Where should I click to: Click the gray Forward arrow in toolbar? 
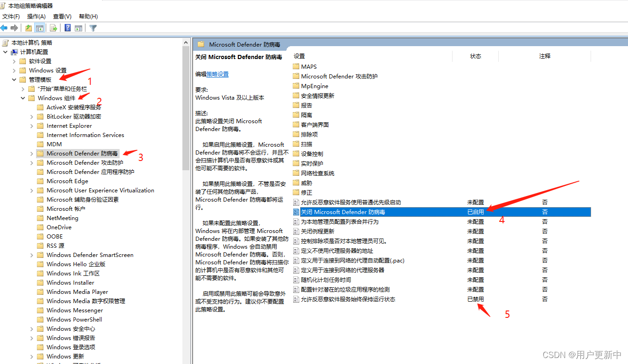click(x=14, y=28)
